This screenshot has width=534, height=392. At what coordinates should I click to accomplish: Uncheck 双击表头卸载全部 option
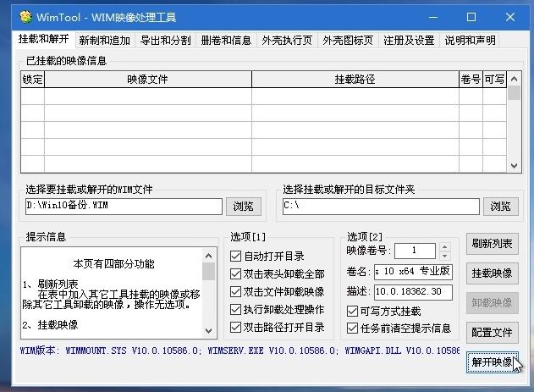pyautogui.click(x=236, y=274)
